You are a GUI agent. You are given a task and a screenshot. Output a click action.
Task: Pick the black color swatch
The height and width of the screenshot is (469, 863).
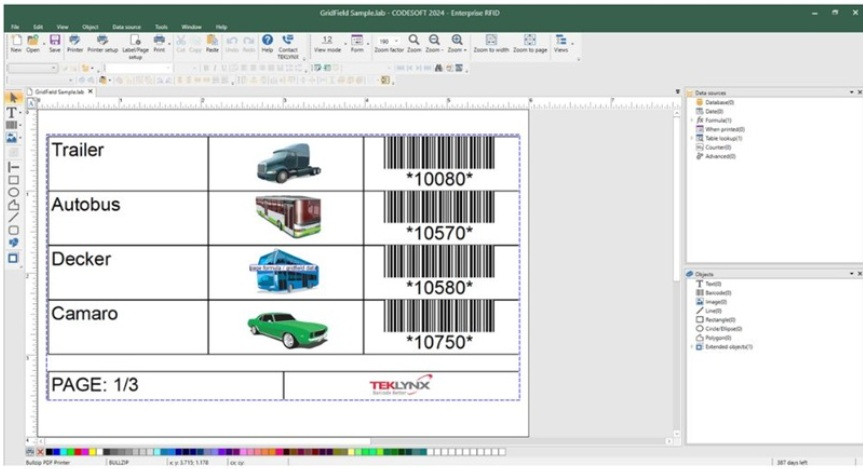pyautogui.click(x=50, y=452)
